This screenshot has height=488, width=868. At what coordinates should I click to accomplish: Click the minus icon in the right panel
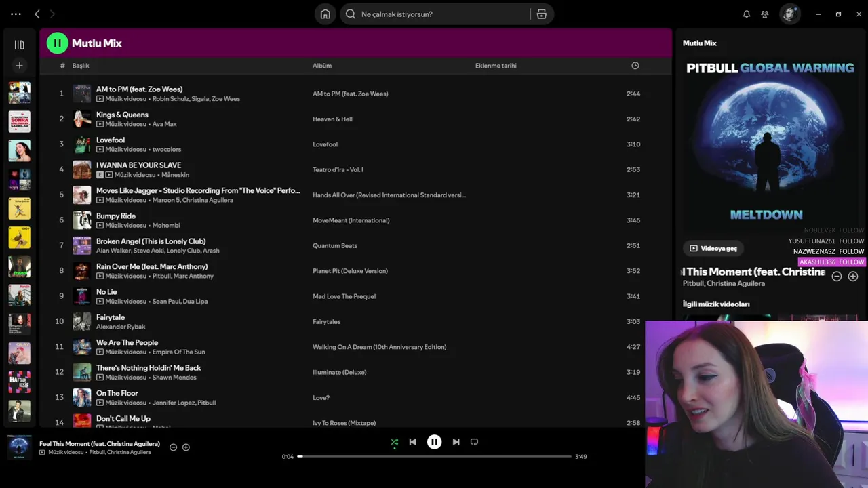837,277
